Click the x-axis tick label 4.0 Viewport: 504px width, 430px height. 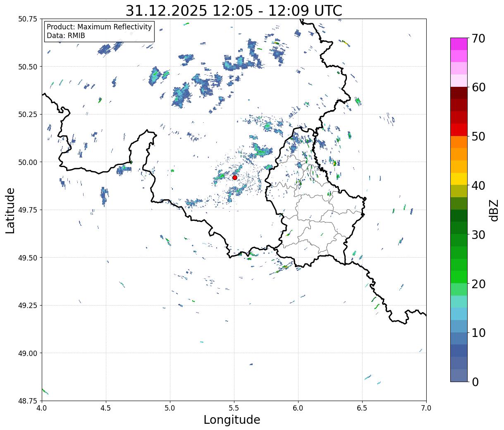41,408
